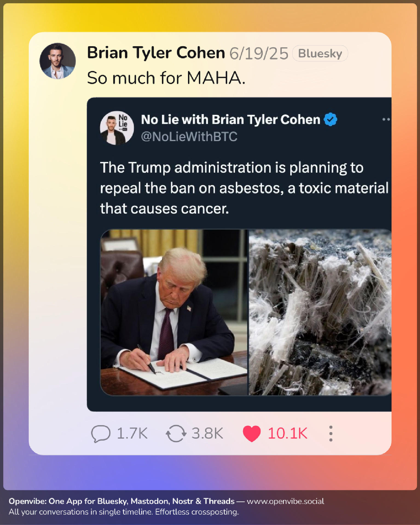Image resolution: width=420 pixels, height=525 pixels.
Task: Click the repost arrows icon
Action: 176,433
